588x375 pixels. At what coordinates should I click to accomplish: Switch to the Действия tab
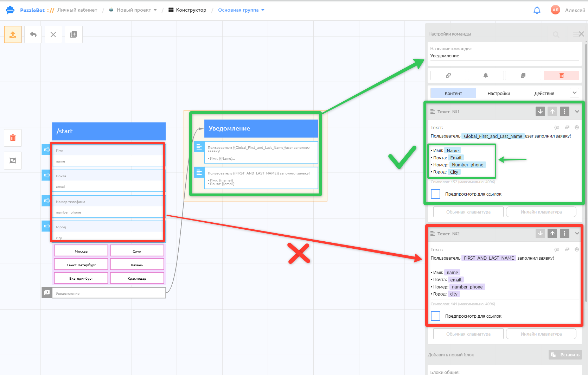[x=544, y=93]
